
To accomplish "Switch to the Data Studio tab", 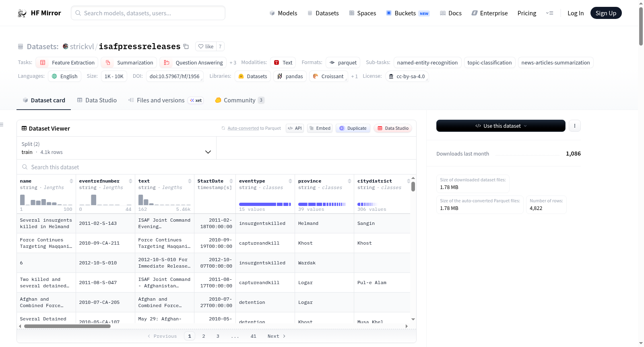I will pyautogui.click(x=97, y=100).
